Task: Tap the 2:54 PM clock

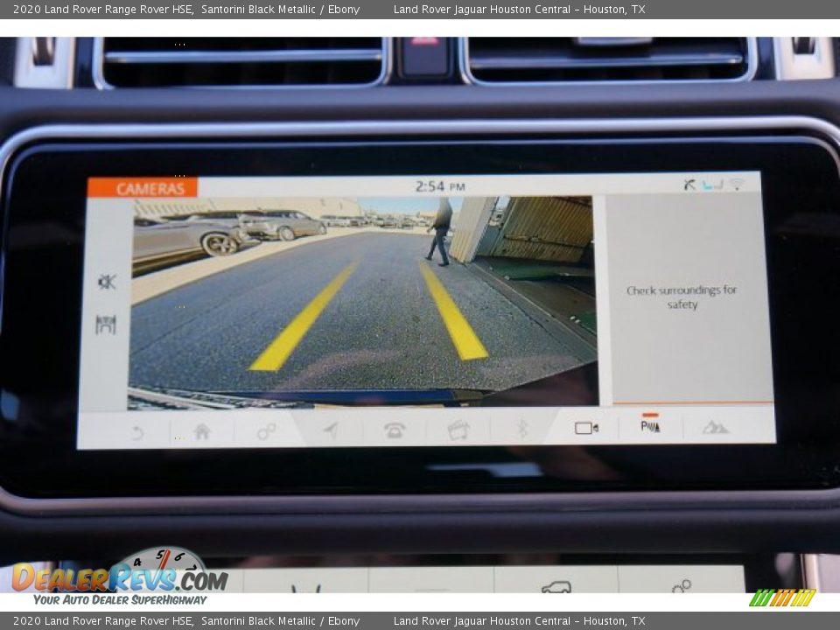Action: pyautogui.click(x=439, y=186)
